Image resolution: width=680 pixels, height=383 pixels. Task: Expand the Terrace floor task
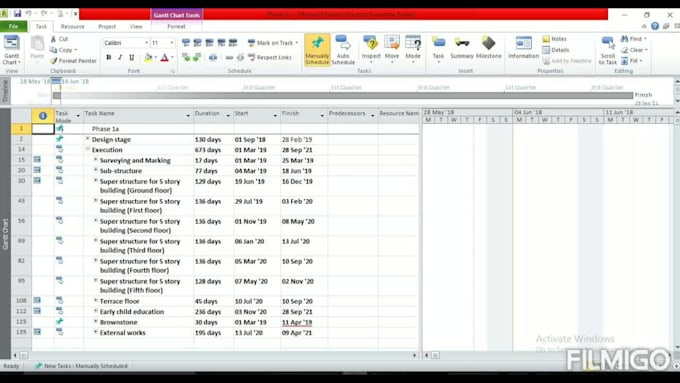coord(96,301)
